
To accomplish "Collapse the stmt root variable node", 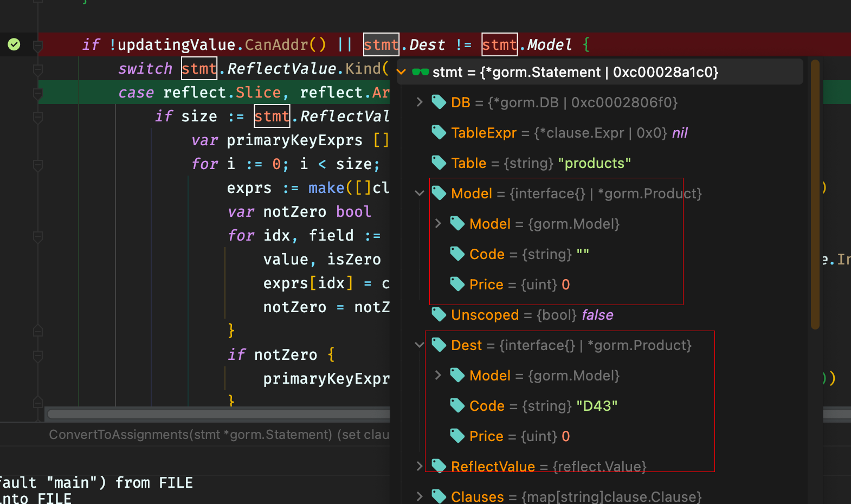I will pyautogui.click(x=402, y=72).
